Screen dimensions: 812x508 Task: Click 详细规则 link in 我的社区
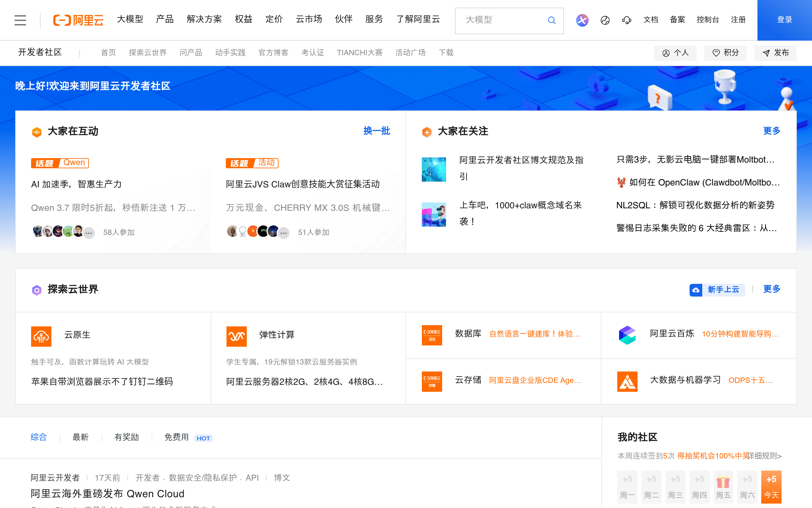(765, 456)
